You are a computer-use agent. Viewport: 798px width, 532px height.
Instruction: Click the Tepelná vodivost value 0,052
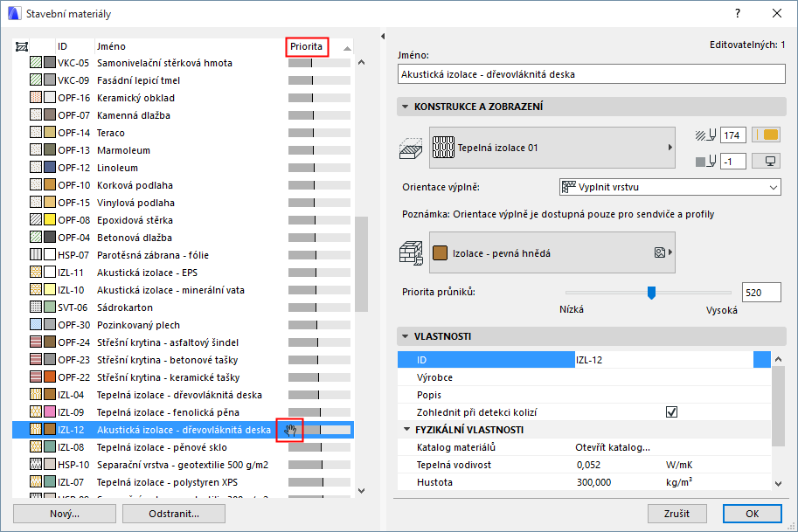pyautogui.click(x=588, y=465)
